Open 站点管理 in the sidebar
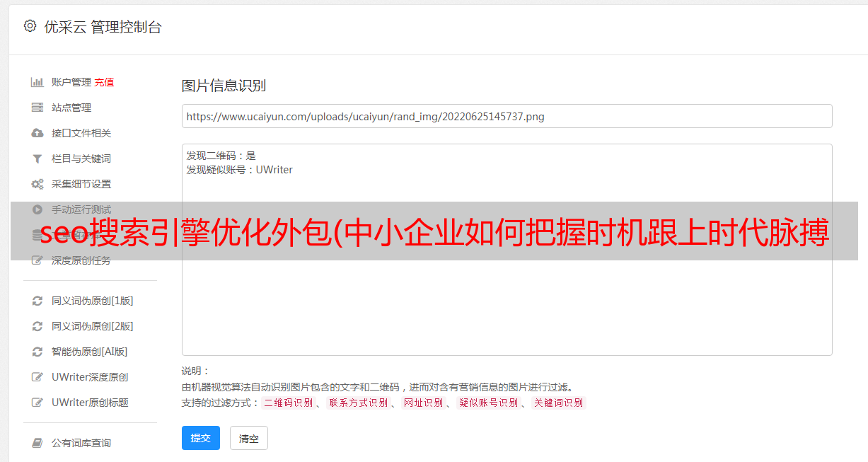 (x=71, y=108)
